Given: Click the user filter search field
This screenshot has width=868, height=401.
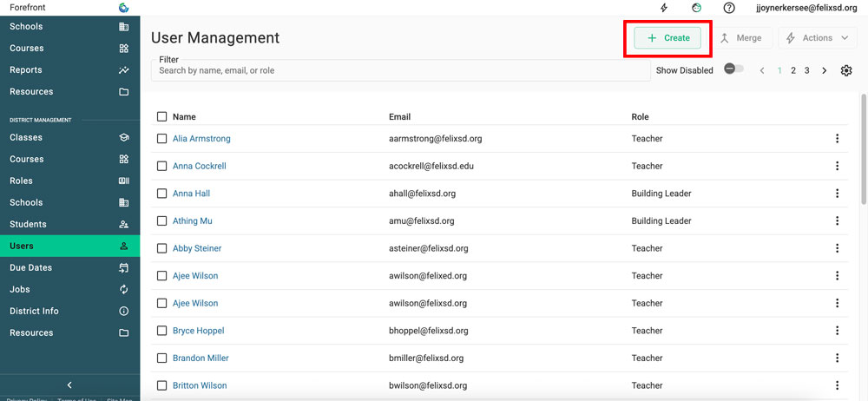Looking at the screenshot, I should pos(399,70).
